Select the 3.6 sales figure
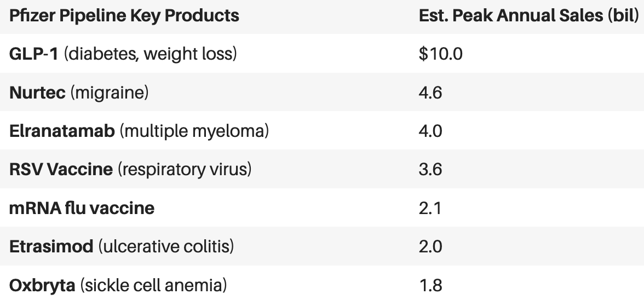The image size is (644, 300). point(430,170)
